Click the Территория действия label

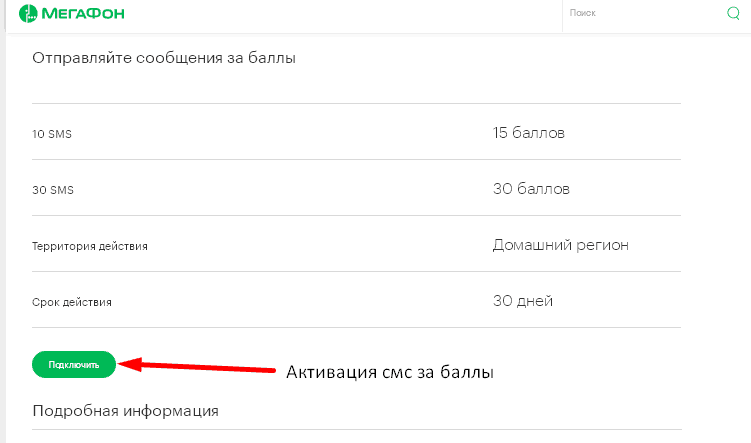pos(90,245)
